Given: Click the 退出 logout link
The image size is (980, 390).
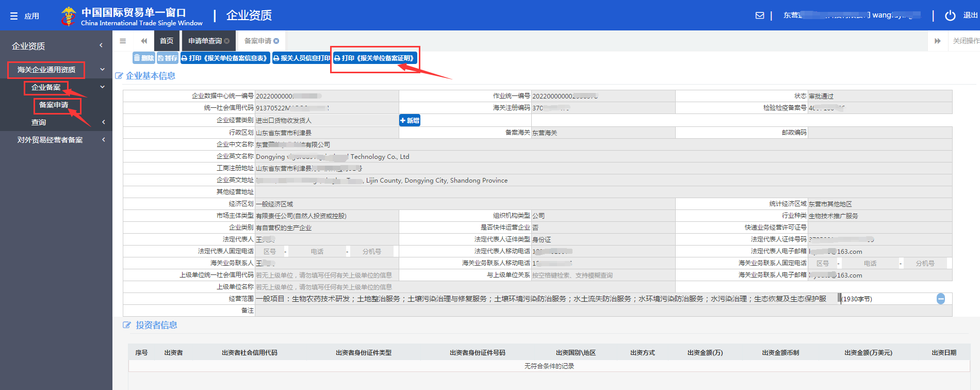Looking at the screenshot, I should pos(970,15).
